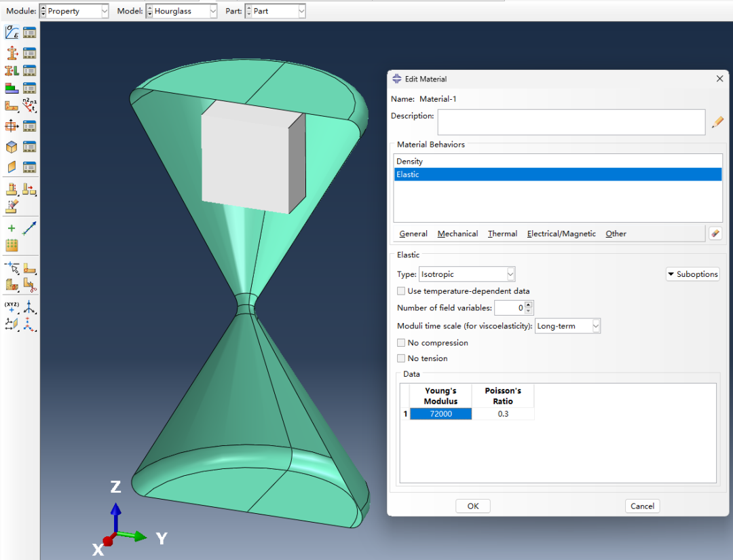This screenshot has width=733, height=560.
Task: Select the Elastic material behavior
Action: (558, 174)
